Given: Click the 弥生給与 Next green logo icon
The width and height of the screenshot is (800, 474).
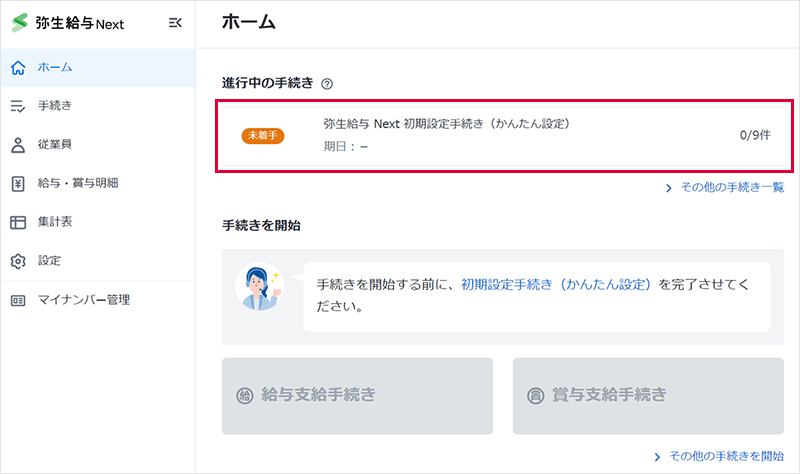Looking at the screenshot, I should tap(19, 23).
